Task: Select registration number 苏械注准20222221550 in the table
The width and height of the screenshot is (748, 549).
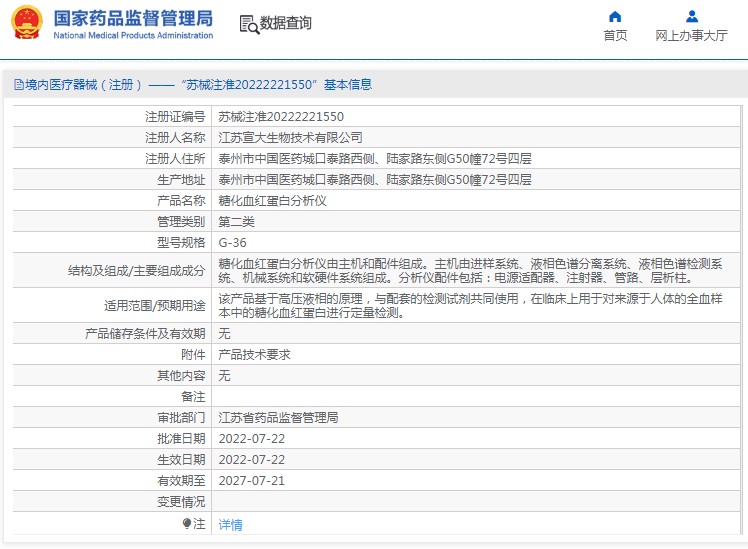Action: coord(281,117)
